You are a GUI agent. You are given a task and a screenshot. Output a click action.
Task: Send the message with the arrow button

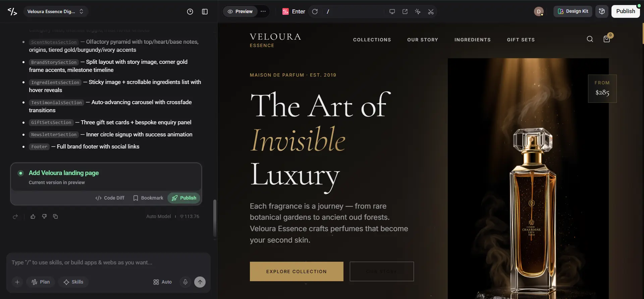(200, 282)
